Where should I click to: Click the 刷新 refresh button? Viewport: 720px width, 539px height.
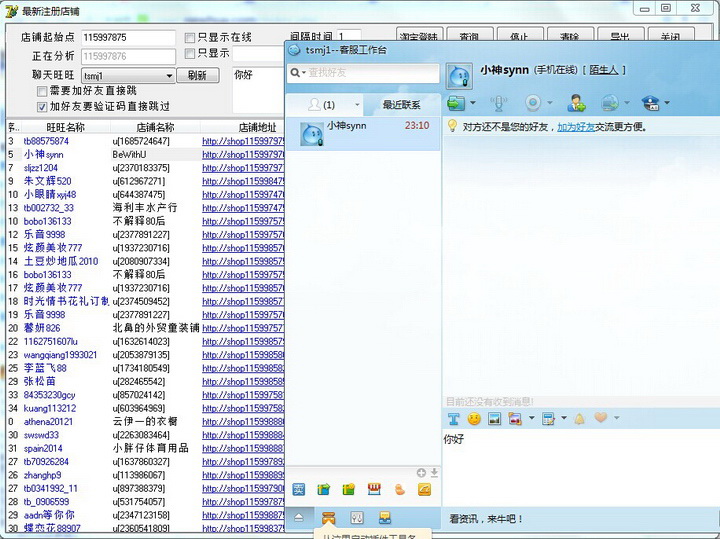[x=197, y=75]
